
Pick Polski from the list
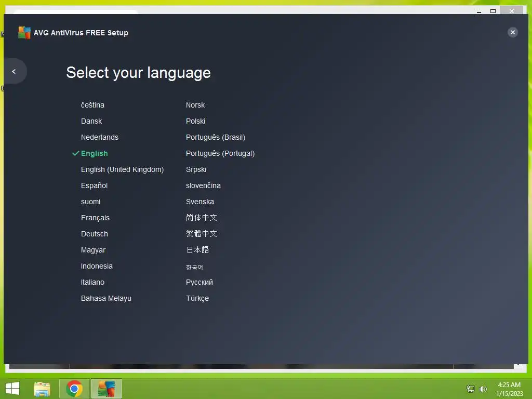pos(195,121)
